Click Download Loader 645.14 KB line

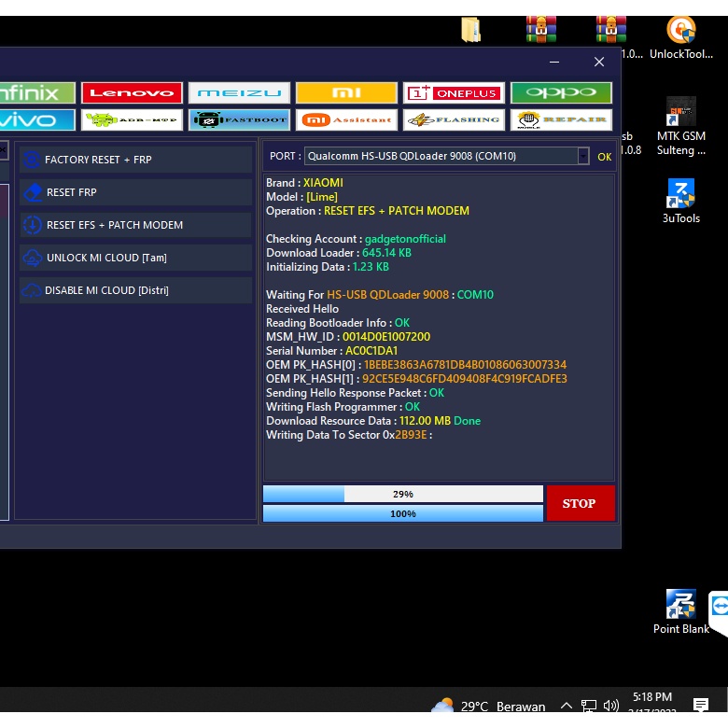click(x=339, y=253)
